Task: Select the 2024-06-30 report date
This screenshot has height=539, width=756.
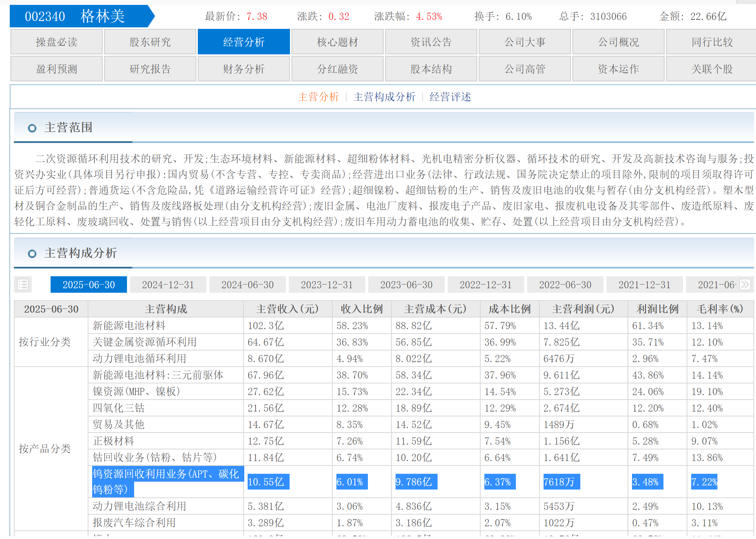Action: pyautogui.click(x=248, y=284)
